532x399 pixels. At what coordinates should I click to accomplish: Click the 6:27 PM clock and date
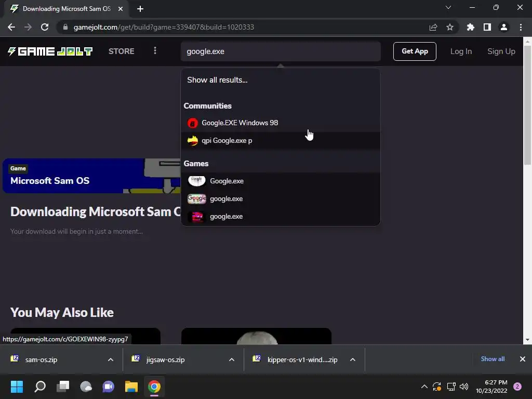tap(491, 387)
